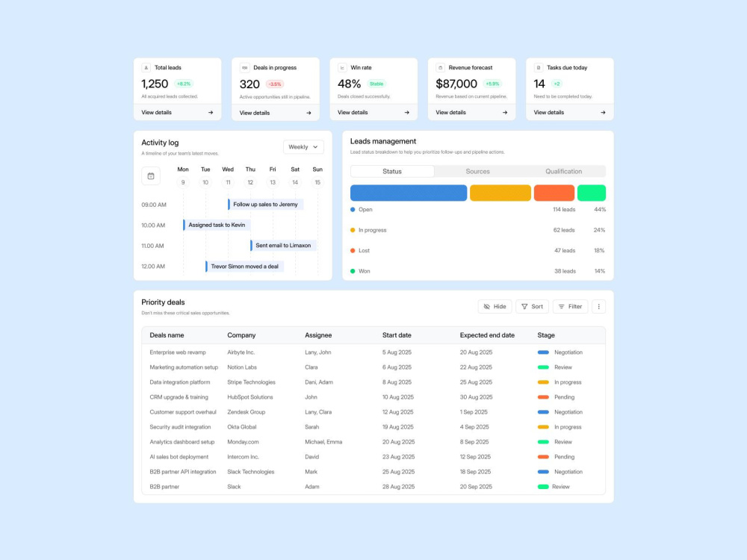Select Thursday 12 in the calendar
This screenshot has height=560, width=747.
click(x=250, y=182)
